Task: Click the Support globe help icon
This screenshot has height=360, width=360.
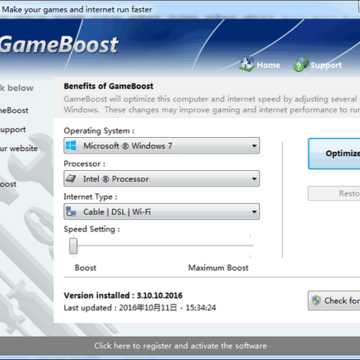Action: (301, 64)
